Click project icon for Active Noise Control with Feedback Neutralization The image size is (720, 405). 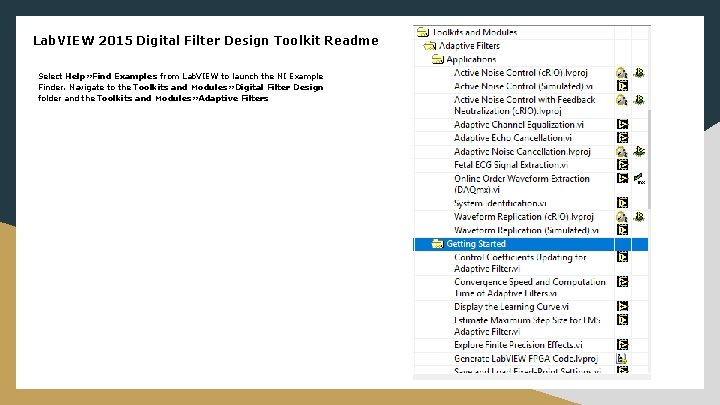[x=622, y=100]
